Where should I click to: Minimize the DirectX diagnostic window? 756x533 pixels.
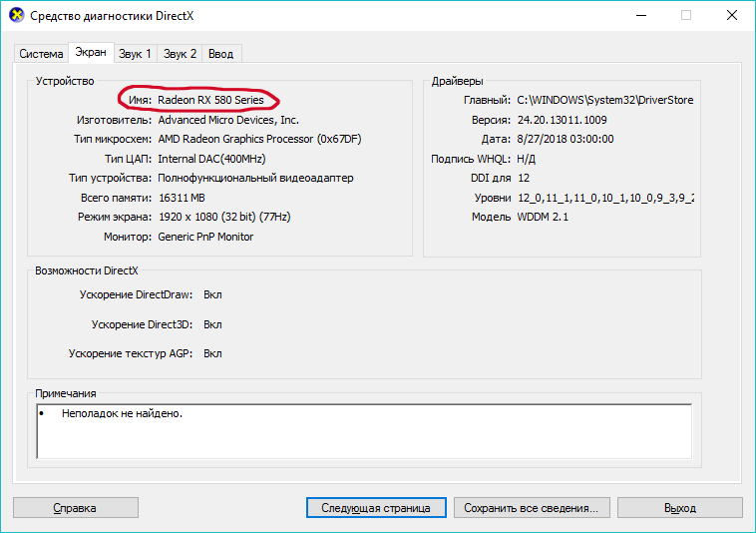pyautogui.click(x=641, y=15)
